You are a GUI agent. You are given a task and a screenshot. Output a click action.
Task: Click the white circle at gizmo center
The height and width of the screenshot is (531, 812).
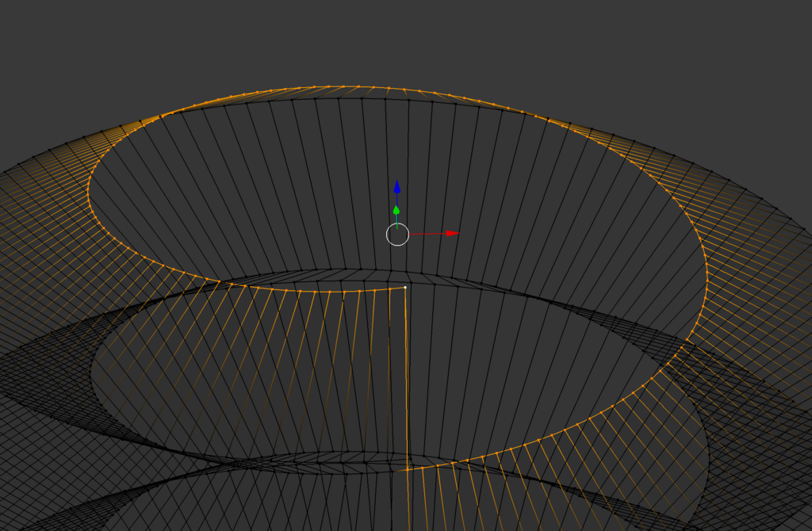coord(398,235)
